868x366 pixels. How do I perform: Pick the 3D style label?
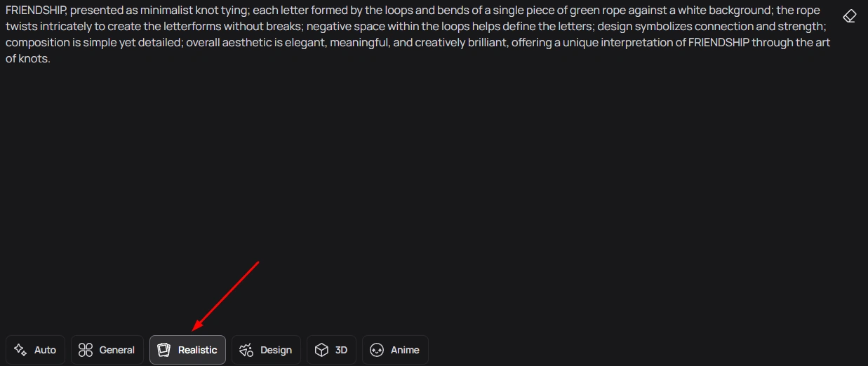341,350
